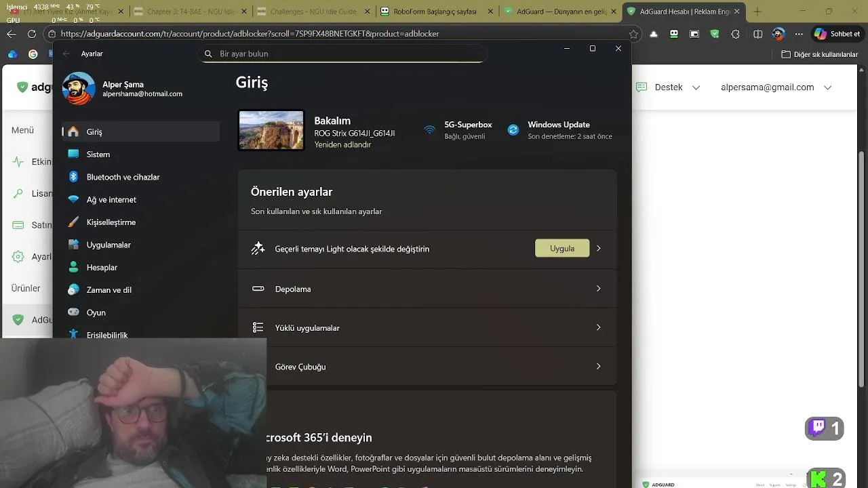The height and width of the screenshot is (488, 868).
Task: Switch to RoboForm Başlangıç sayfası tab
Action: (437, 12)
